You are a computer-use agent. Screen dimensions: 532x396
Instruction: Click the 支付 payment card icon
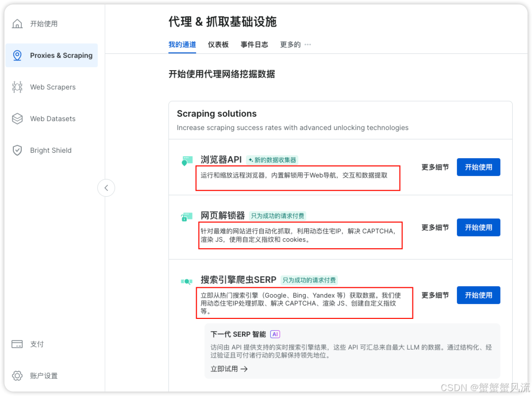[17, 344]
